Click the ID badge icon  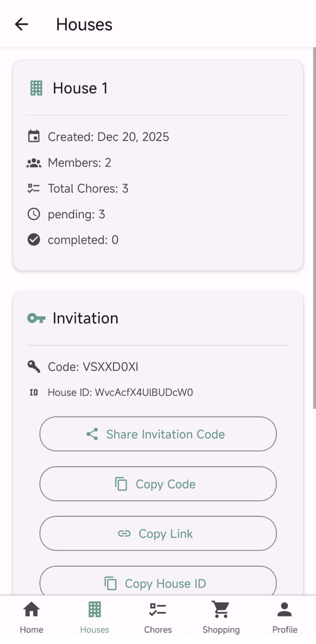(x=34, y=392)
